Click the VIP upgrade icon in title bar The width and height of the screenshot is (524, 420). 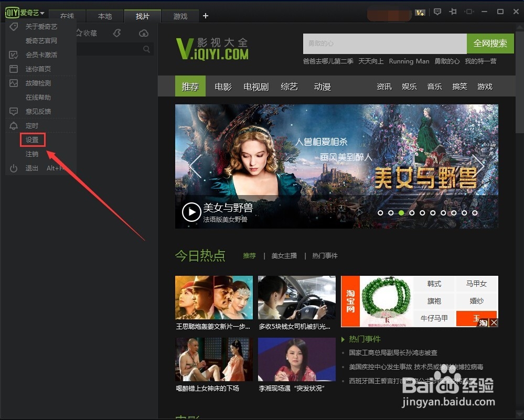pos(420,13)
